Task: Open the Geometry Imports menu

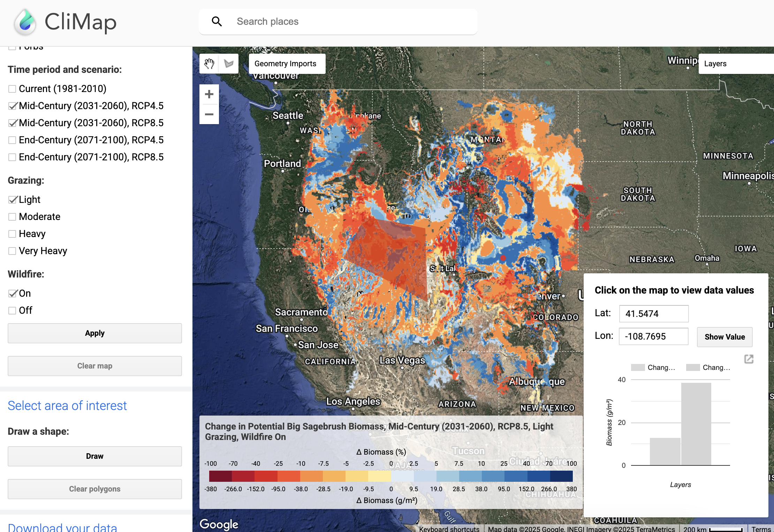Action: [x=285, y=64]
